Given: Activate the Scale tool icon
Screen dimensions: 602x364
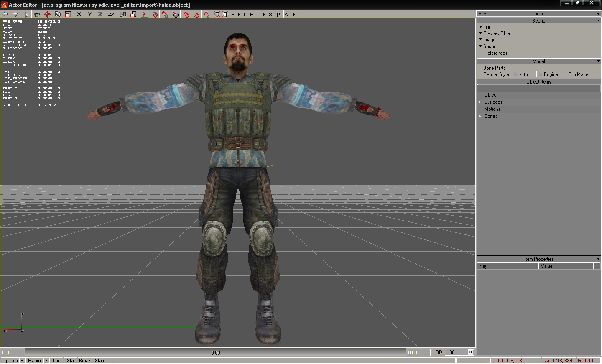Looking at the screenshot, I should (68, 14).
